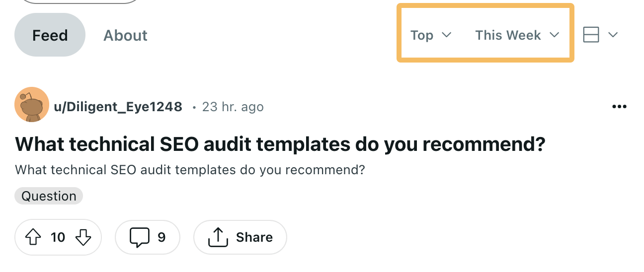This screenshot has height=272, width=644.
Task: Open the Top sort dropdown
Action: [x=431, y=35]
